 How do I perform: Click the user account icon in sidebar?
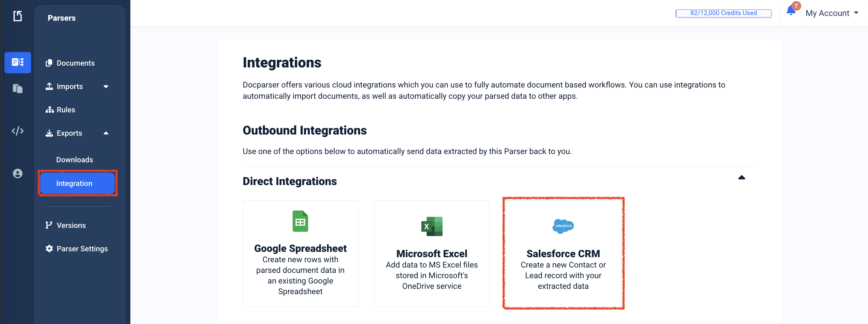[17, 174]
